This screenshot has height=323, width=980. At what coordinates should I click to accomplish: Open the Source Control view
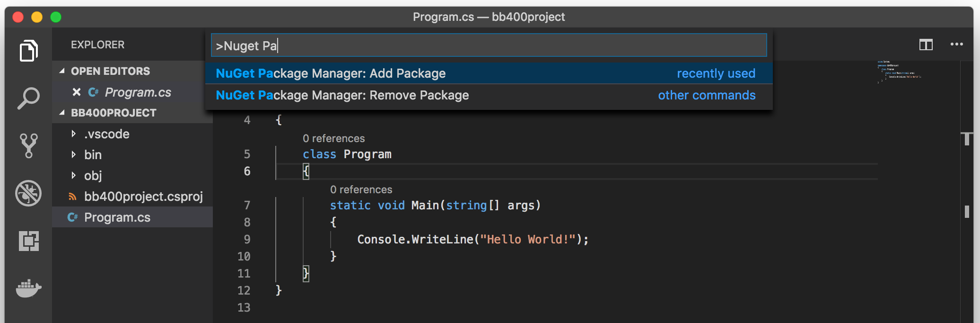coord(28,145)
